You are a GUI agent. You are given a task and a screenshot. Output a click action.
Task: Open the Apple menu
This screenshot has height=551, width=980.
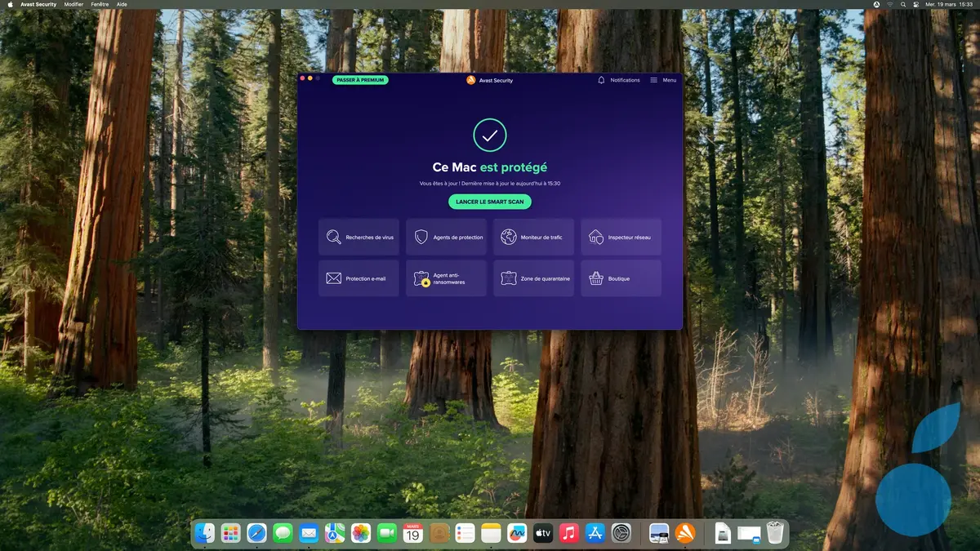(10, 4)
